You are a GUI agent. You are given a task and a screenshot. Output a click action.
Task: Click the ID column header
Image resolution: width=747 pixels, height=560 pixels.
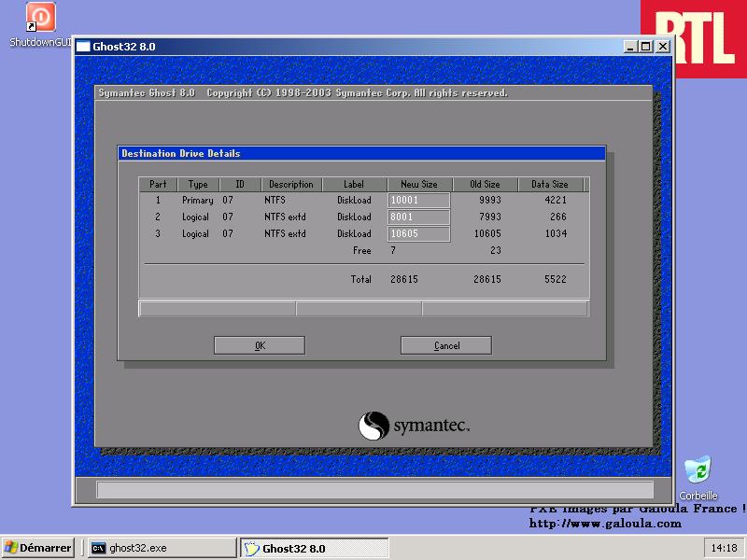point(240,184)
